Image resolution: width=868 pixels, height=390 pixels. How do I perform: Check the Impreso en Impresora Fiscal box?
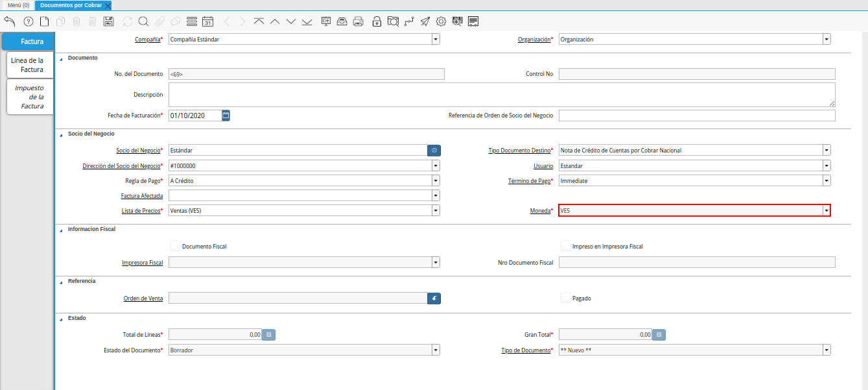(566, 246)
